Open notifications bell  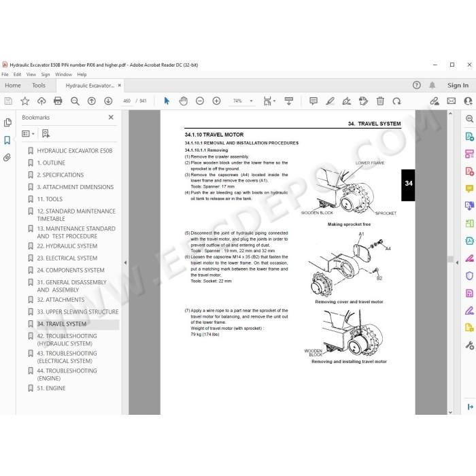(432, 85)
